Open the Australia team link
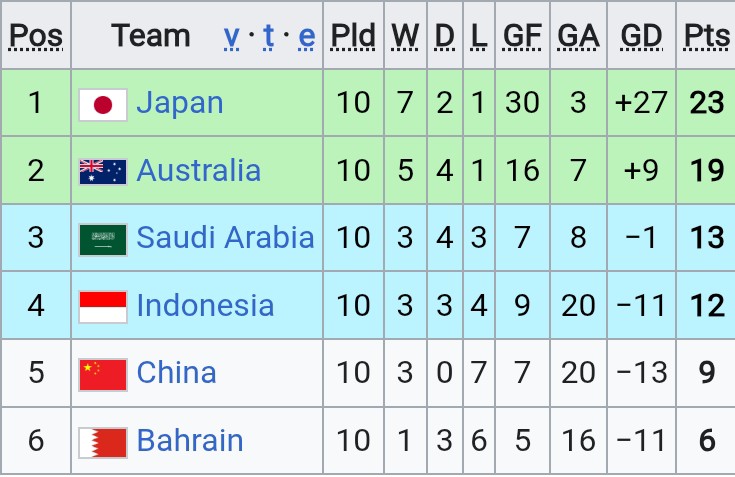Viewport: 735px width, 477px height. click(x=199, y=170)
